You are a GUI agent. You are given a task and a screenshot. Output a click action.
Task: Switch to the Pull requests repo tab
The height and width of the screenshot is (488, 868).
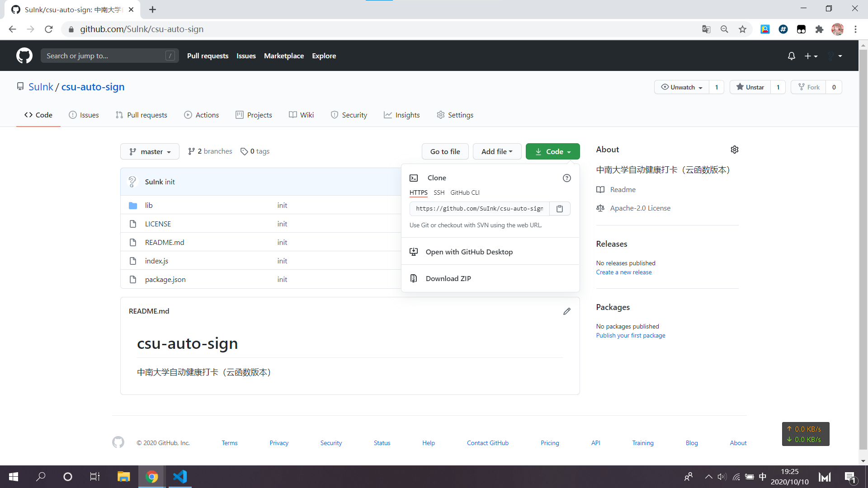142,115
